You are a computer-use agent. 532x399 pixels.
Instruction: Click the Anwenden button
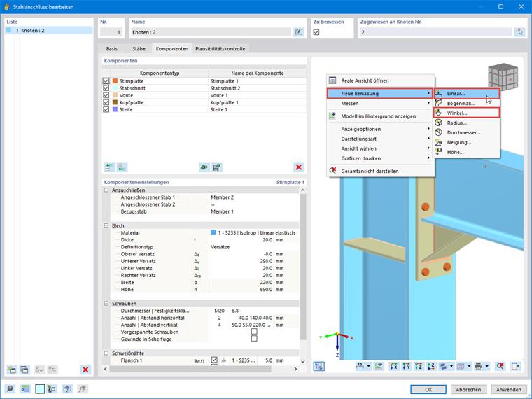pyautogui.click(x=509, y=389)
